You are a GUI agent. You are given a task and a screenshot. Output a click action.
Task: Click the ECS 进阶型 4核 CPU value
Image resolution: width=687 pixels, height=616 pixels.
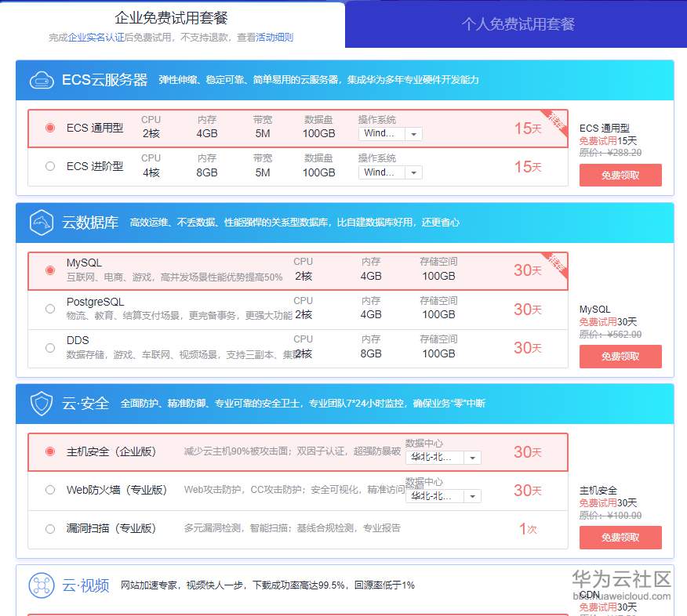pos(151,172)
